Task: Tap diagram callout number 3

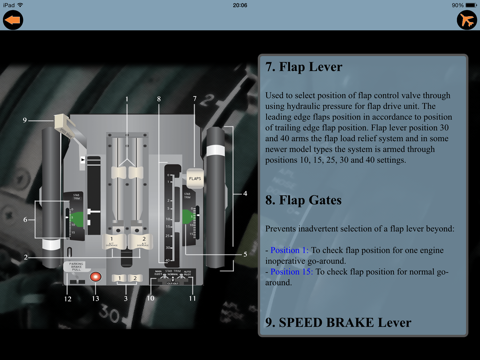Action: pos(126,298)
